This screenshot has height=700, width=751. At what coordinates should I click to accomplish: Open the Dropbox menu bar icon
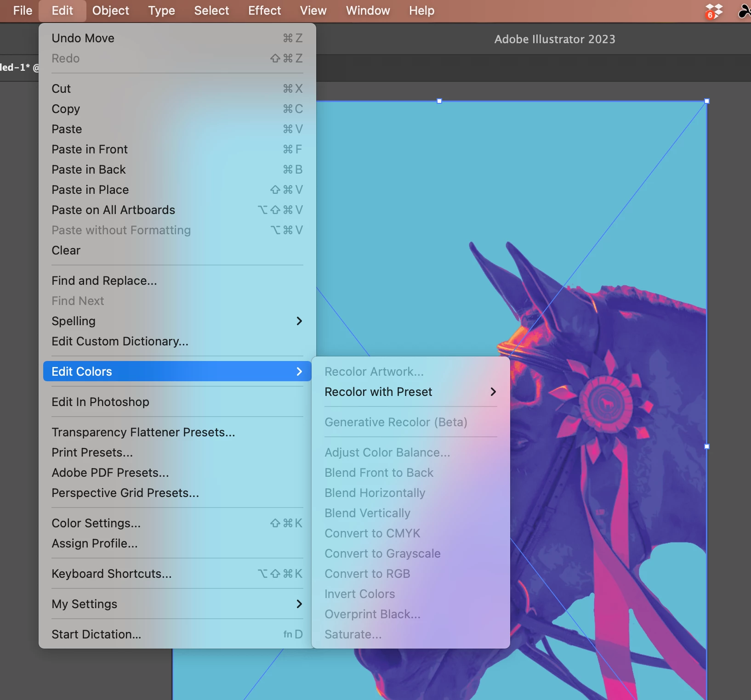(x=714, y=11)
